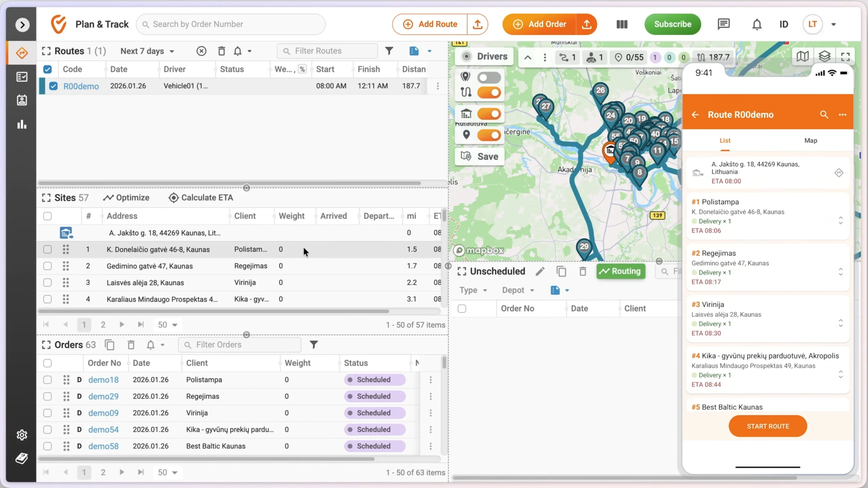The image size is (868, 488).
Task: Click the map layers icon
Action: pyautogui.click(x=824, y=57)
